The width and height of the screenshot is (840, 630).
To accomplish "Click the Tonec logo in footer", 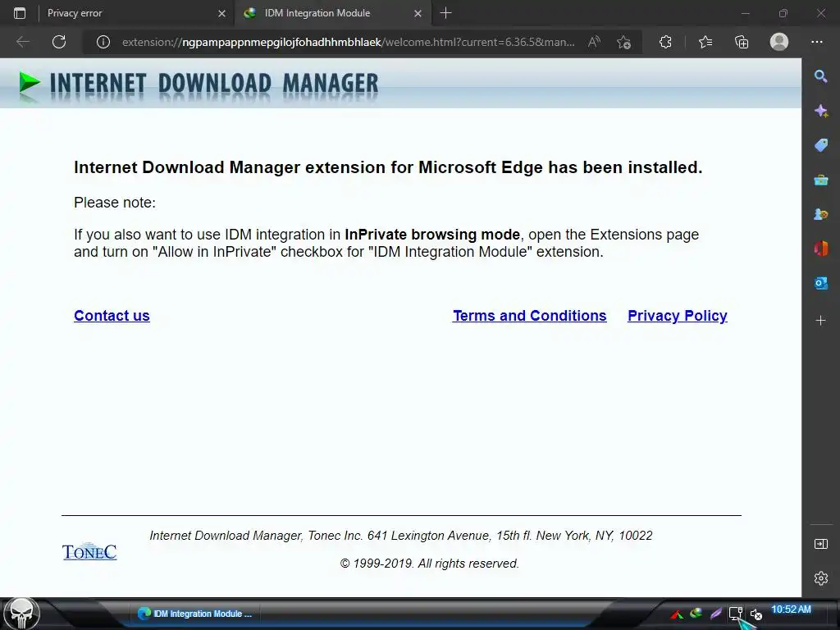I will (89, 551).
